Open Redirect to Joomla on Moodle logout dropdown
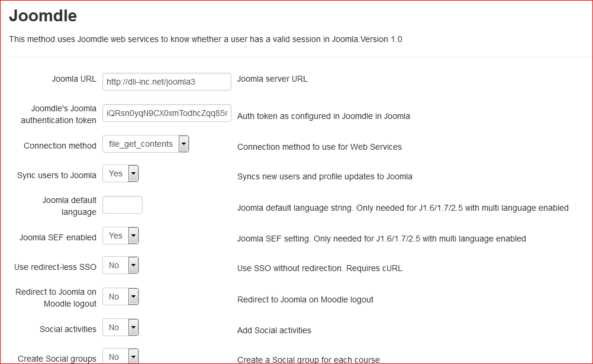Screen dimensions: 593x364 (x=121, y=297)
